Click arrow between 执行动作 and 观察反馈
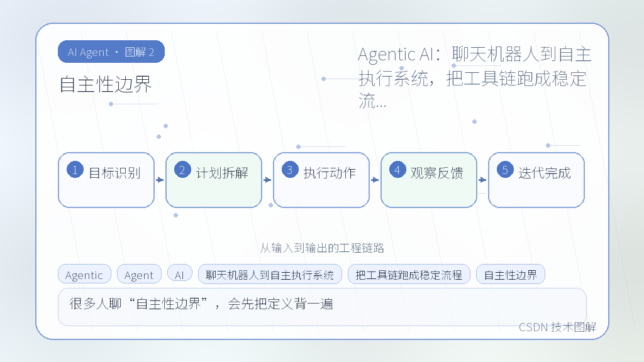 pos(375,180)
